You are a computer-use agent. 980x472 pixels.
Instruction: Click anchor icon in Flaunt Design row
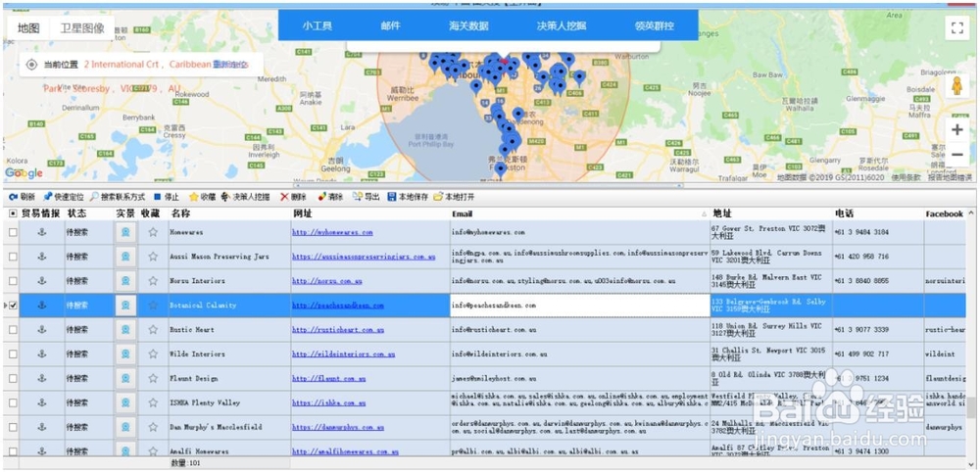click(42, 378)
